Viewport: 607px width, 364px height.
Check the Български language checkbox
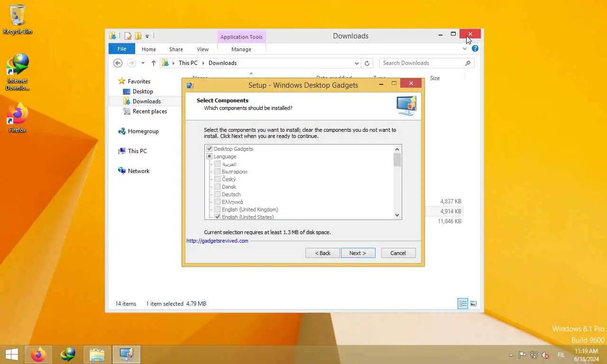(217, 172)
